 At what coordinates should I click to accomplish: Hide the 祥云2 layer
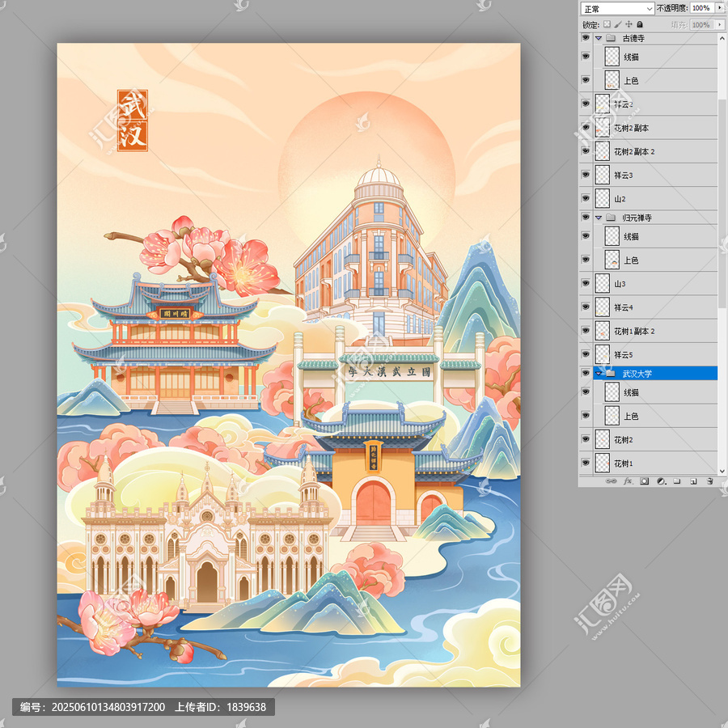click(x=586, y=104)
